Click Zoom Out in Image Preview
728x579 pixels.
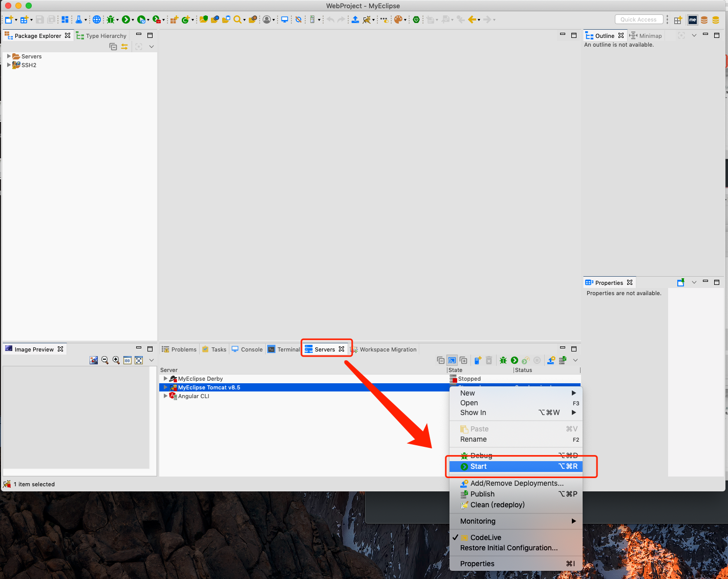point(105,360)
